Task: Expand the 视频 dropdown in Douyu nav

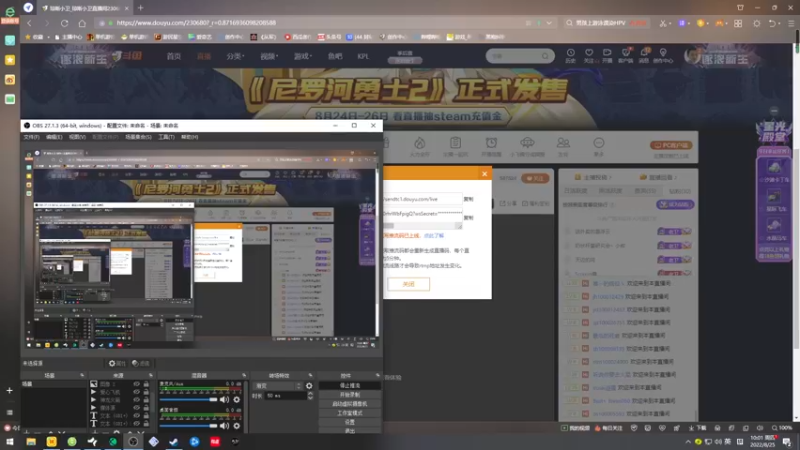Action: point(269,56)
